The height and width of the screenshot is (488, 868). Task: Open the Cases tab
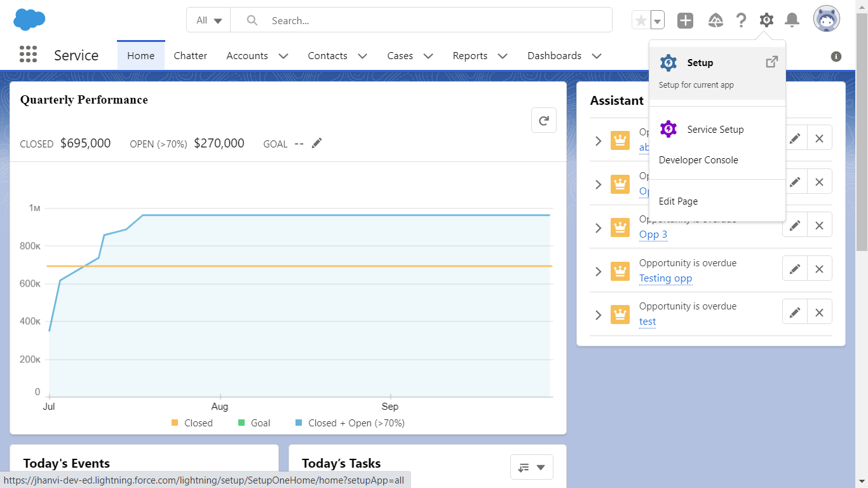coord(400,56)
